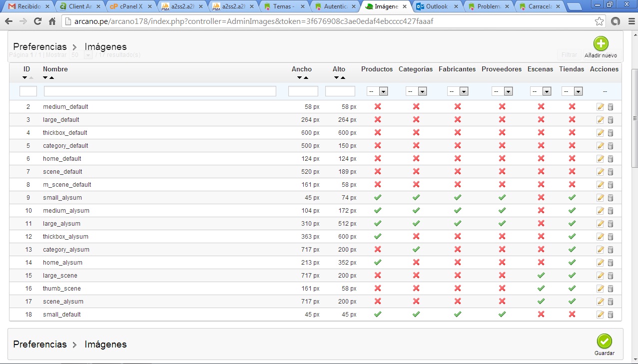
Task: Sort ID column descending
Action: click(25, 78)
